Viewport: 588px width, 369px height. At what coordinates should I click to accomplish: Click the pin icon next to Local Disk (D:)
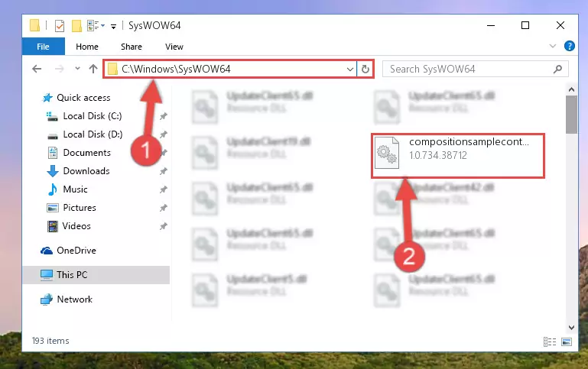click(x=163, y=134)
